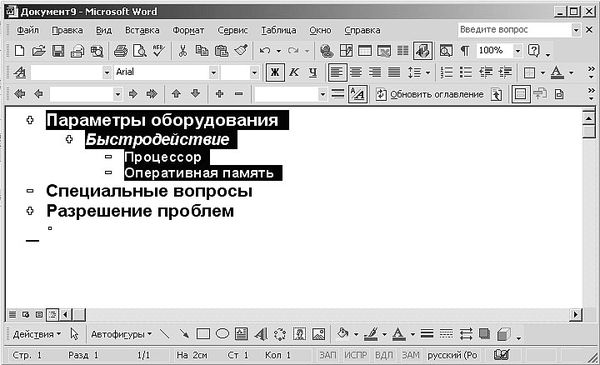The height and width of the screenshot is (365, 600).
Task: Save the document with floppy icon
Action: [58, 51]
